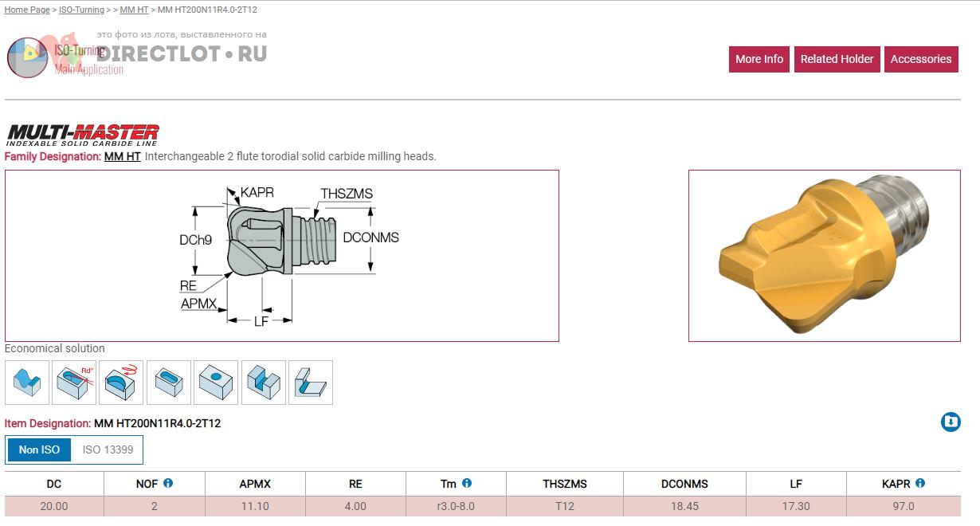Click the ISO-Turning breadcrumb link
The height and width of the screenshot is (526, 980).
coord(81,10)
